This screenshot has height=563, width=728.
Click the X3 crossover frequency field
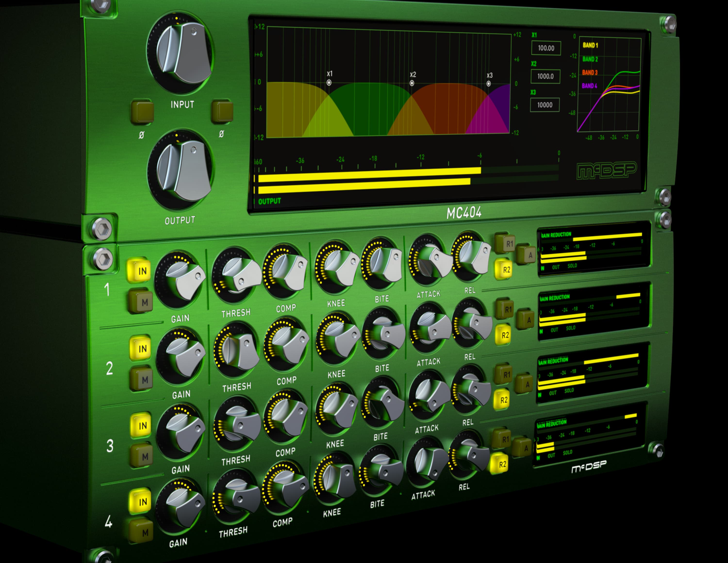point(545,105)
